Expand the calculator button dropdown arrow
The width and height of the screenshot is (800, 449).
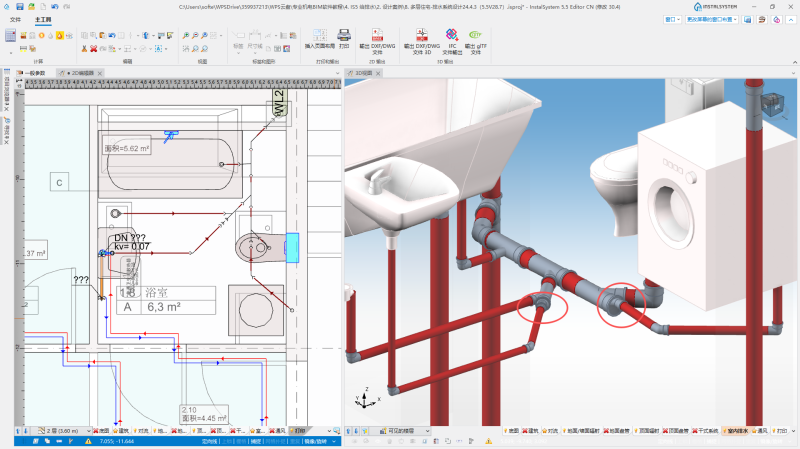tap(10, 53)
